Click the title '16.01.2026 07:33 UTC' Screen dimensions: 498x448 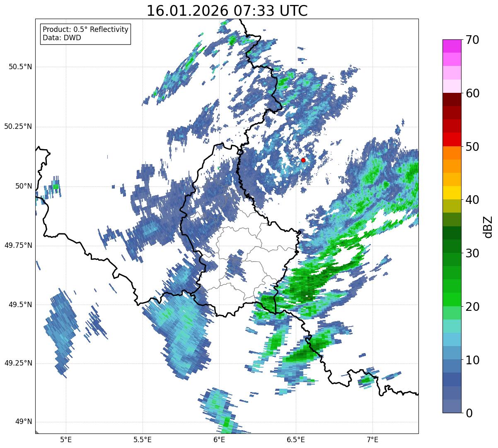click(227, 11)
